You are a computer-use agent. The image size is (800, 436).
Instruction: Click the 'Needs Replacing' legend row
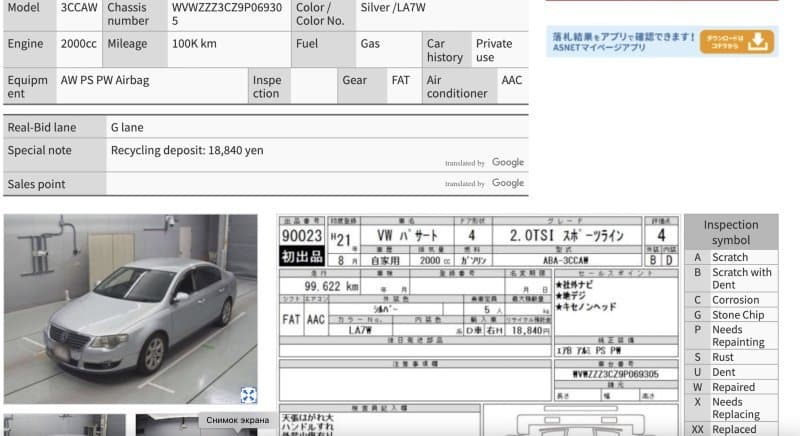(x=732, y=408)
